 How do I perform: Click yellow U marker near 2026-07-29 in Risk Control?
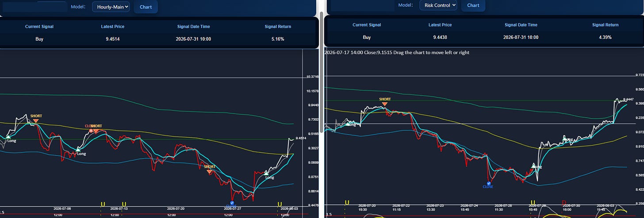[533, 203]
